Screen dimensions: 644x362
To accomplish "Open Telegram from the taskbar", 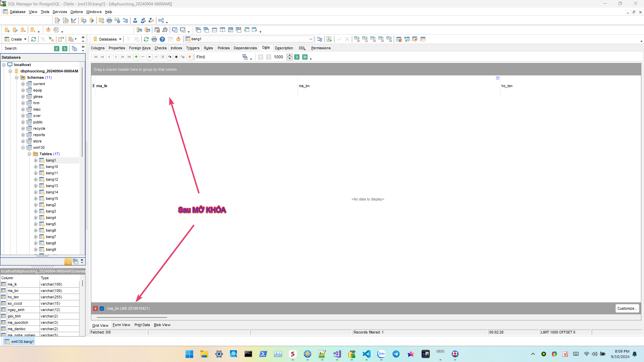I will pos(396,354).
